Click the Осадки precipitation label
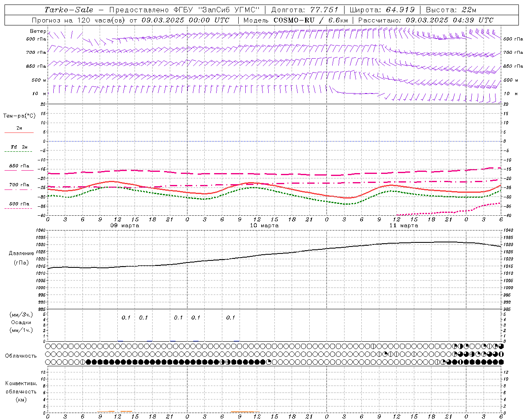The height and width of the screenshot is (420, 525). coord(21,322)
